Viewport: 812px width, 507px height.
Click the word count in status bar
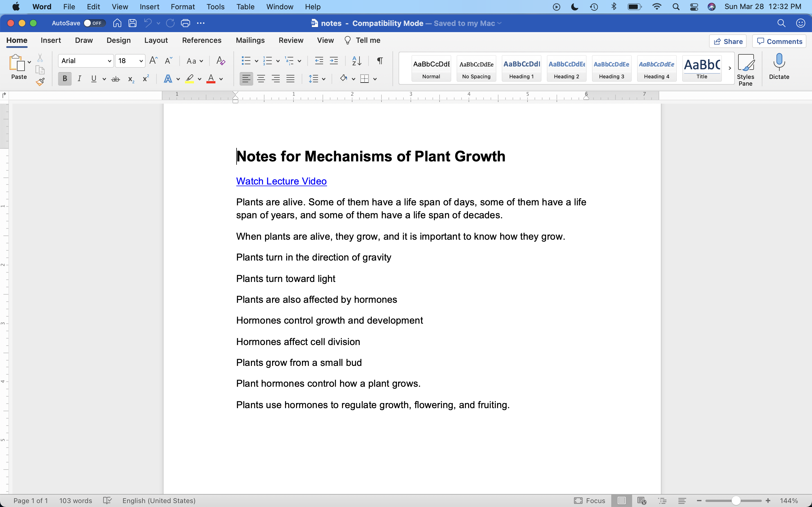[x=76, y=501]
